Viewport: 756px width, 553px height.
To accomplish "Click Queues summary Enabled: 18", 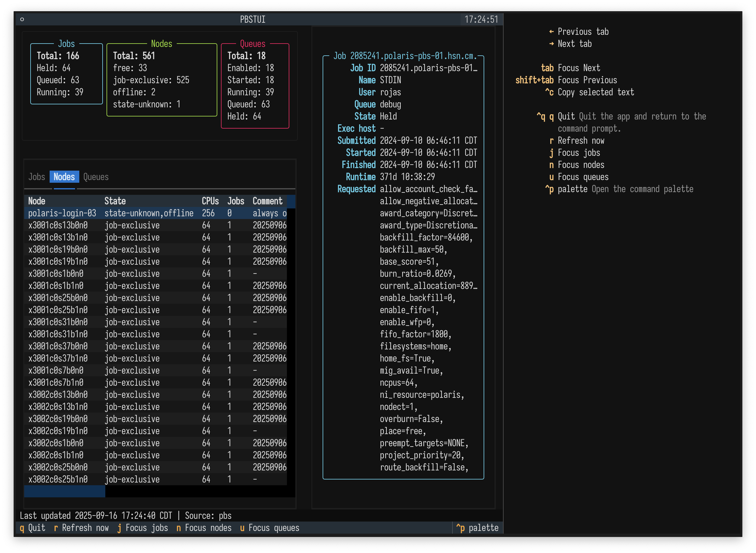I will [251, 68].
